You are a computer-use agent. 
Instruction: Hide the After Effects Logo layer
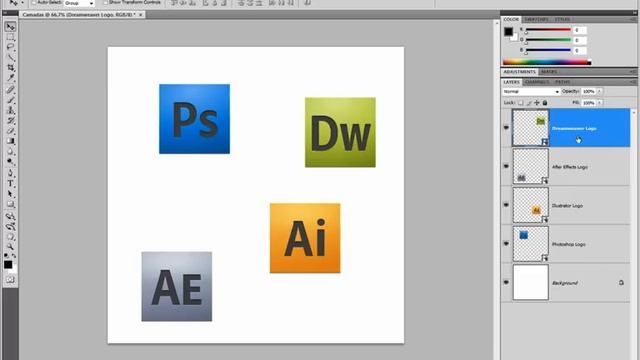(x=506, y=166)
